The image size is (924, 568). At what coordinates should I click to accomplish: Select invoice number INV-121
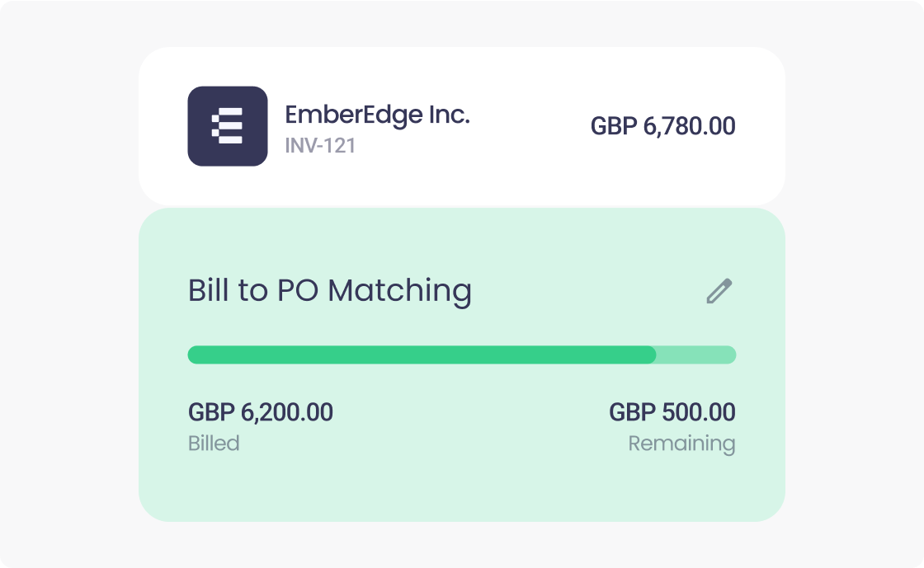(x=320, y=146)
